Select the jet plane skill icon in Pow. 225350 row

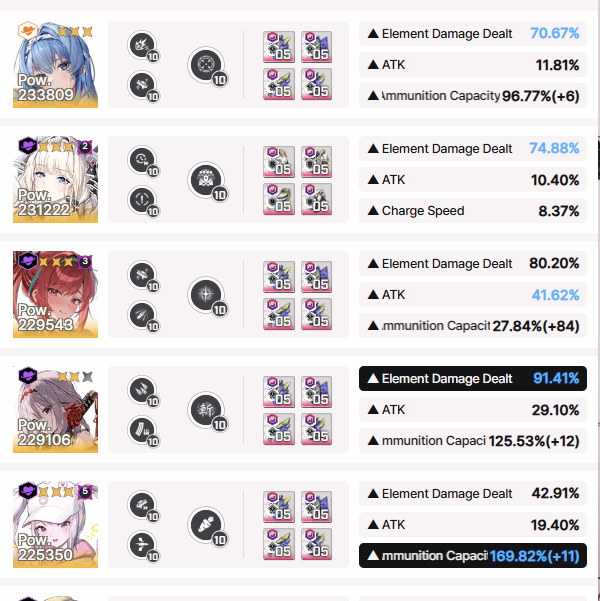[142, 545]
